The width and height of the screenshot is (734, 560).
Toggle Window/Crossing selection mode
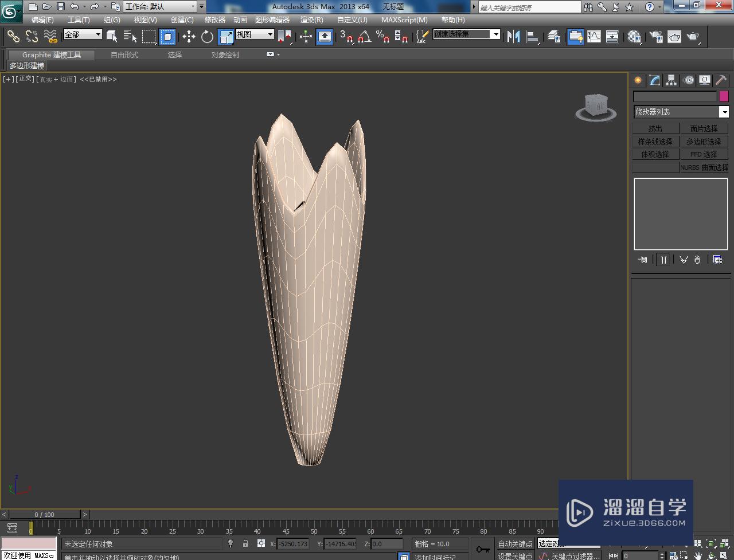pos(167,37)
